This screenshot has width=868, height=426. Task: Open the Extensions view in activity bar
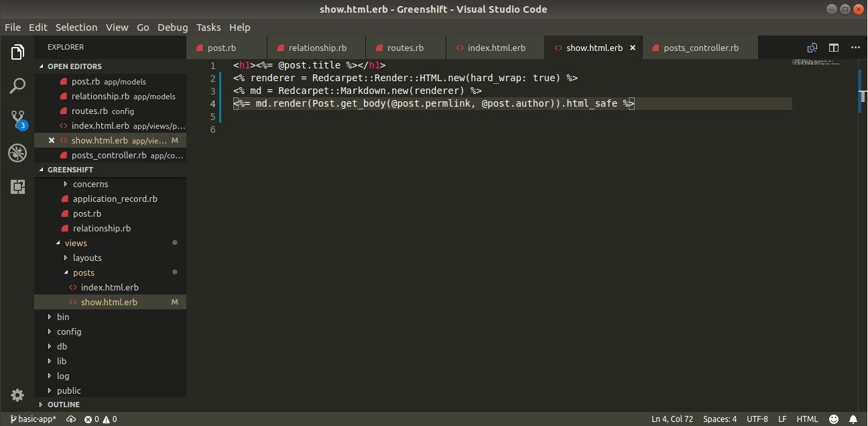(x=17, y=187)
